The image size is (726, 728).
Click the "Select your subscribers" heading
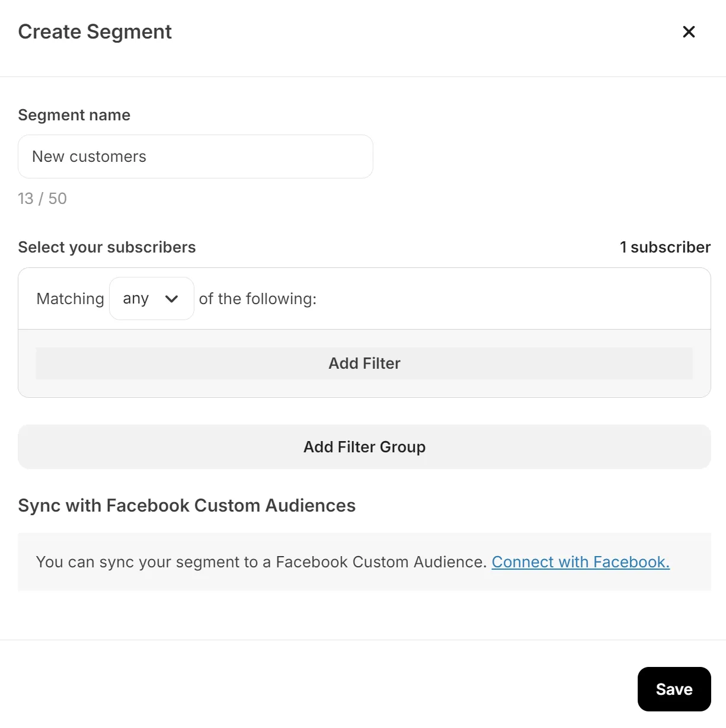(x=107, y=247)
